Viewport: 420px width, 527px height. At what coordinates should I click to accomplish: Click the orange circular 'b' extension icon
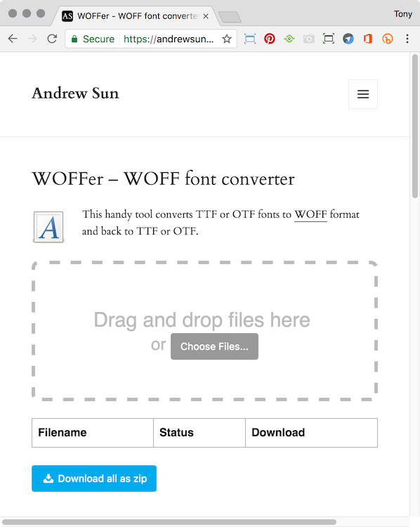(388, 39)
